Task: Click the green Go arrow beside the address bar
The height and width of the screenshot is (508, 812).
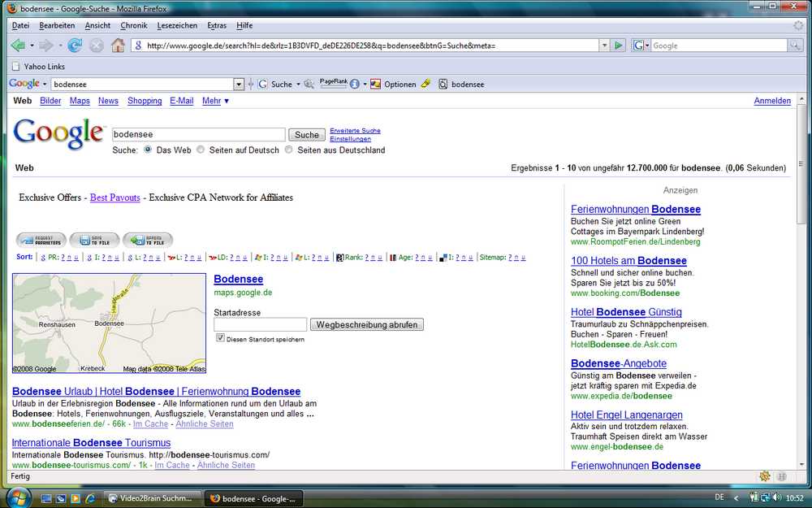Action: (618, 46)
